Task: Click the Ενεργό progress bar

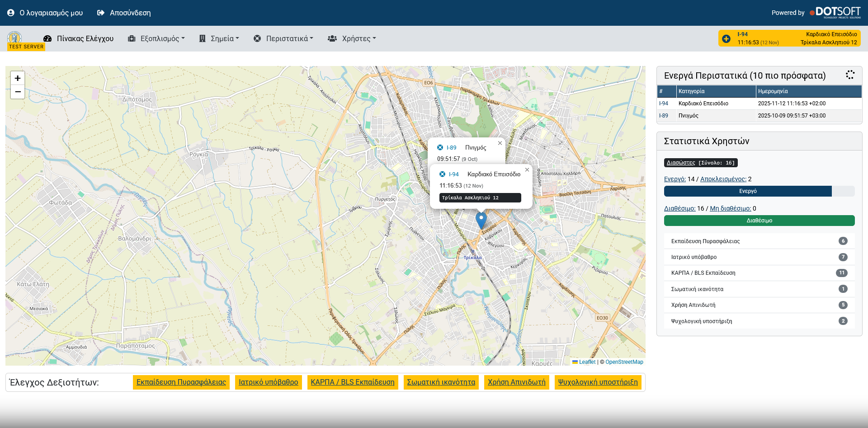Action: pos(748,191)
